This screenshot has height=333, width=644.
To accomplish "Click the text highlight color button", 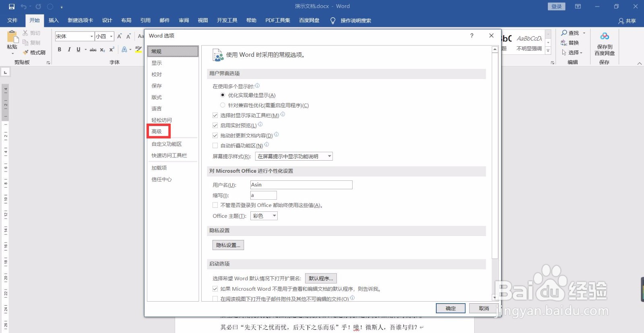I will point(138,50).
